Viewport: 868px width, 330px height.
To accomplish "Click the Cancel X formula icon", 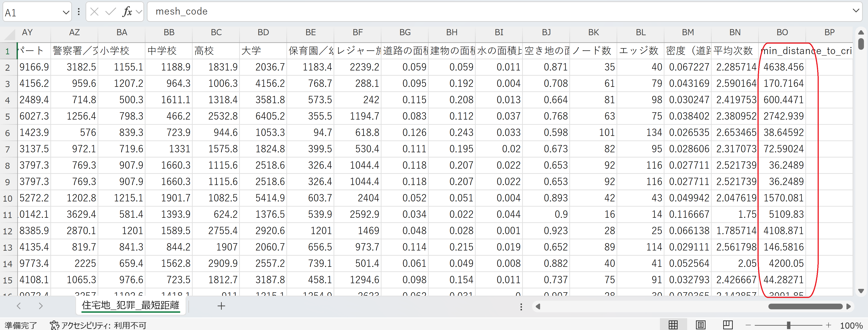I will (95, 12).
